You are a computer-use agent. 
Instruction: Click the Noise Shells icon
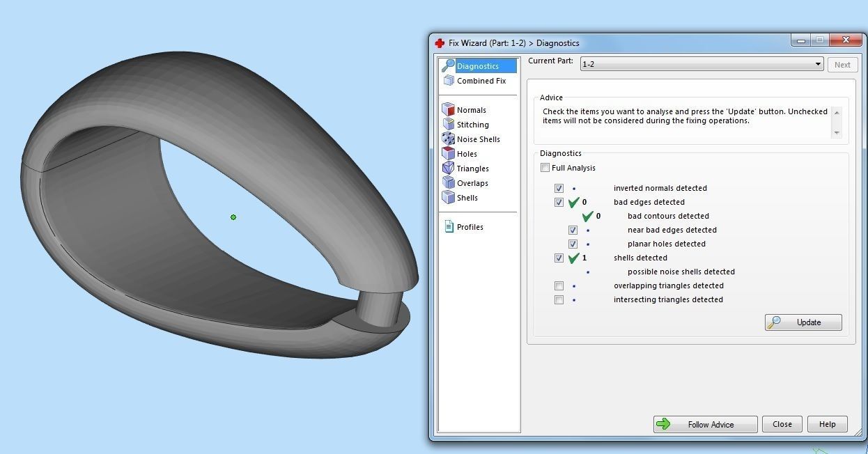pos(448,139)
